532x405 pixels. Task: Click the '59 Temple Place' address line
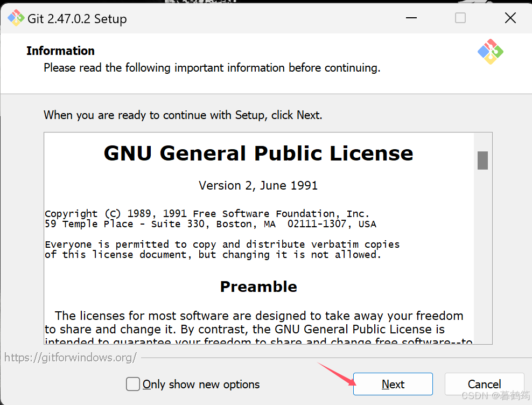[x=211, y=224]
